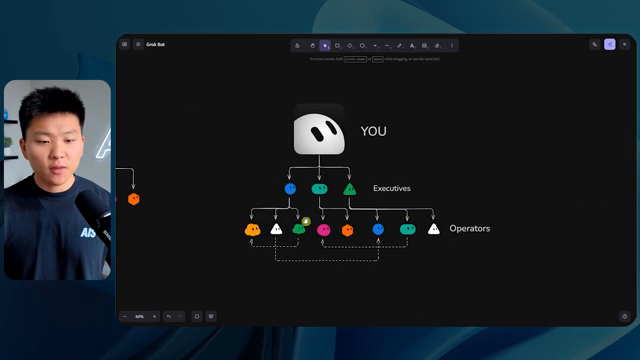Select the green blob operator character
The height and width of the screenshot is (360, 640).
[299, 229]
